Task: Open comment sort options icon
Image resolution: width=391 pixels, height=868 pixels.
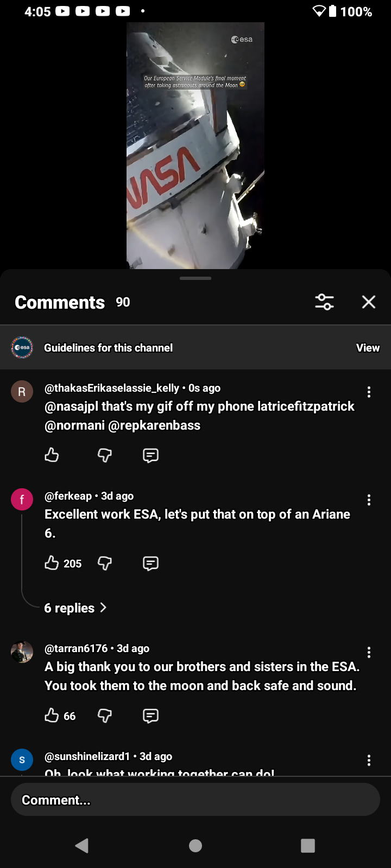Action: (x=324, y=302)
